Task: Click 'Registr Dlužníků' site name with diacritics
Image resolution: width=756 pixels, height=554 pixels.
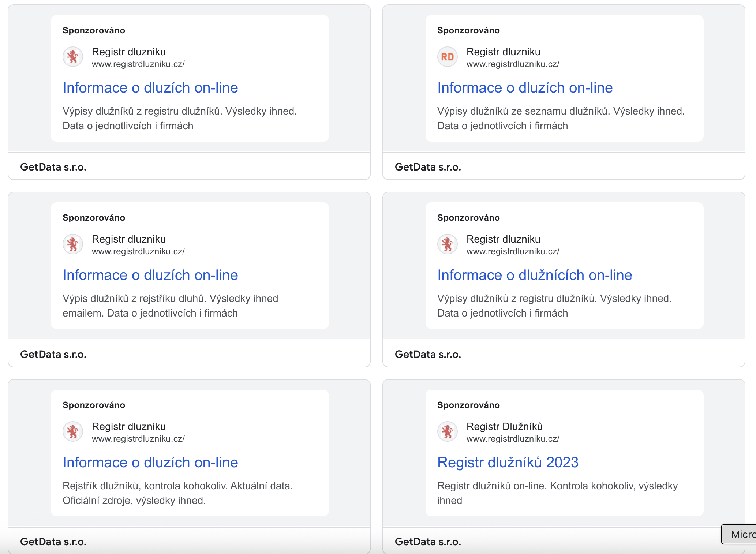Action: coord(504,426)
